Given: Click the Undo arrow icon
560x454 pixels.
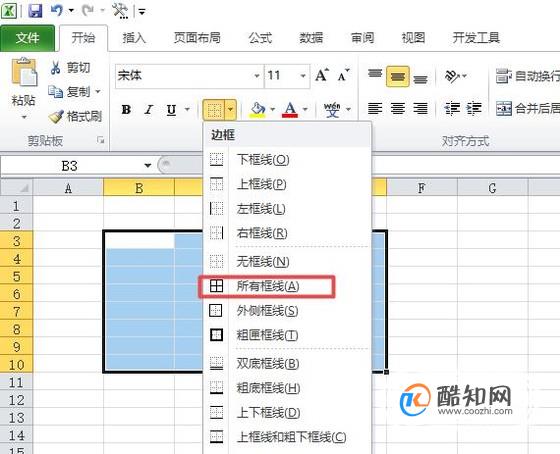Looking at the screenshot, I should [56, 10].
